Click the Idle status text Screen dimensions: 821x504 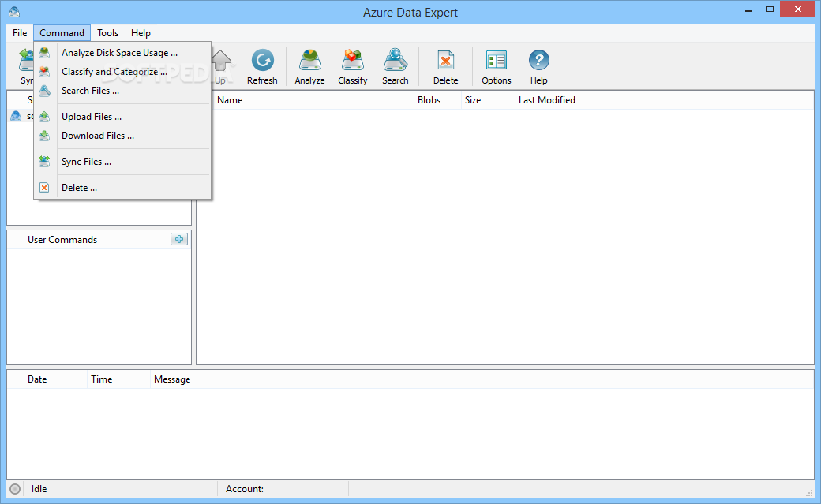point(39,489)
